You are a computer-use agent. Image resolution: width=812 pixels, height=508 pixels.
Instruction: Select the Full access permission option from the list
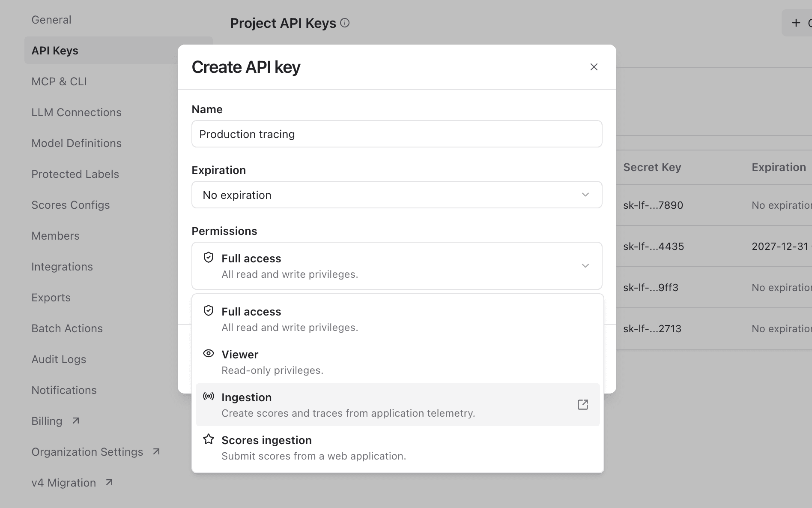point(397,319)
